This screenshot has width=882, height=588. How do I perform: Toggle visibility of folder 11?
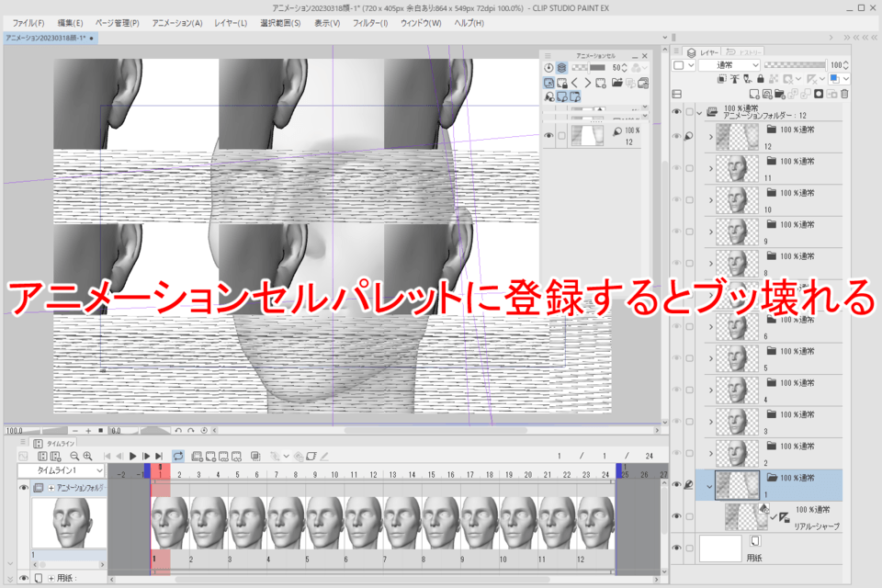tap(677, 168)
